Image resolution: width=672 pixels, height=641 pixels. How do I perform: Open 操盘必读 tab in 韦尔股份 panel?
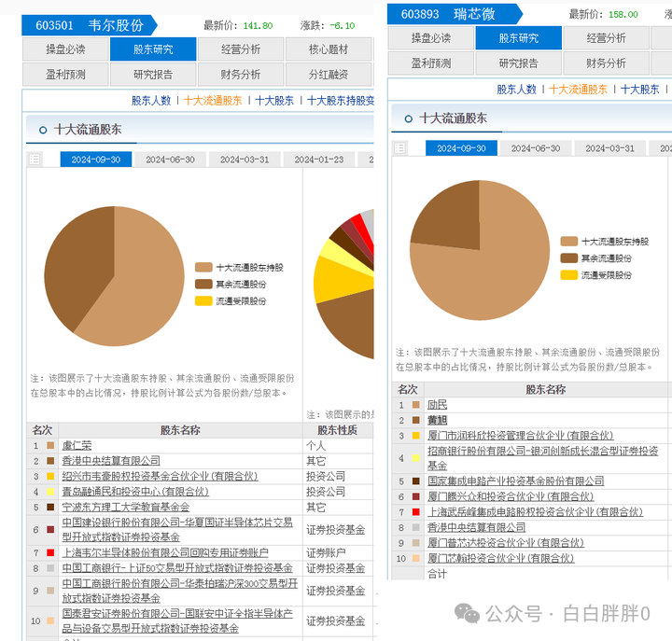point(65,49)
